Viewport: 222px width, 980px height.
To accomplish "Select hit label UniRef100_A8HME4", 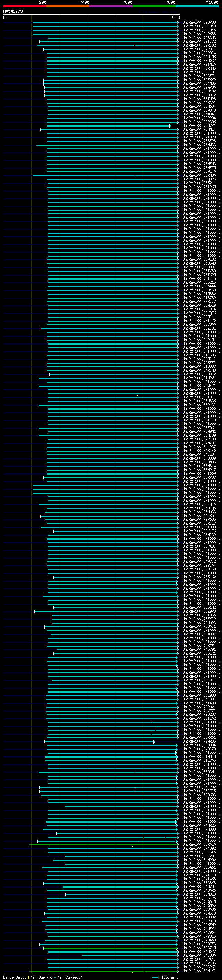I will click(x=199, y=129).
